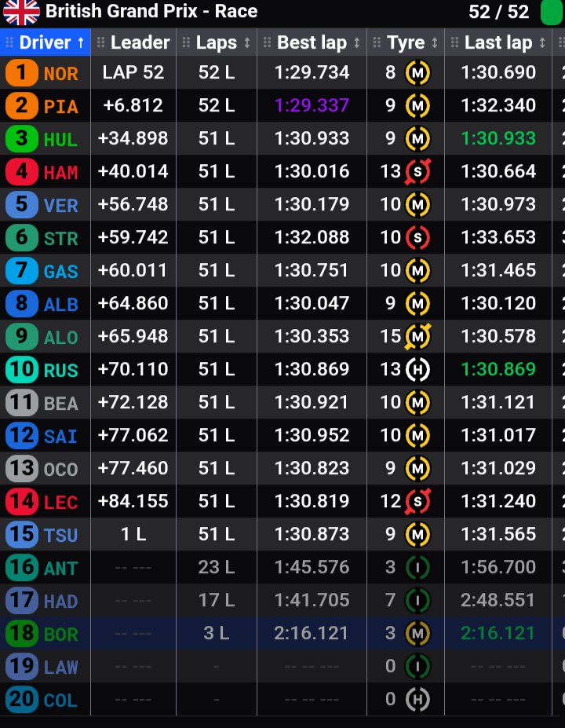Select position 4 badge for HAM
This screenshot has height=728, width=565.
[21, 171]
